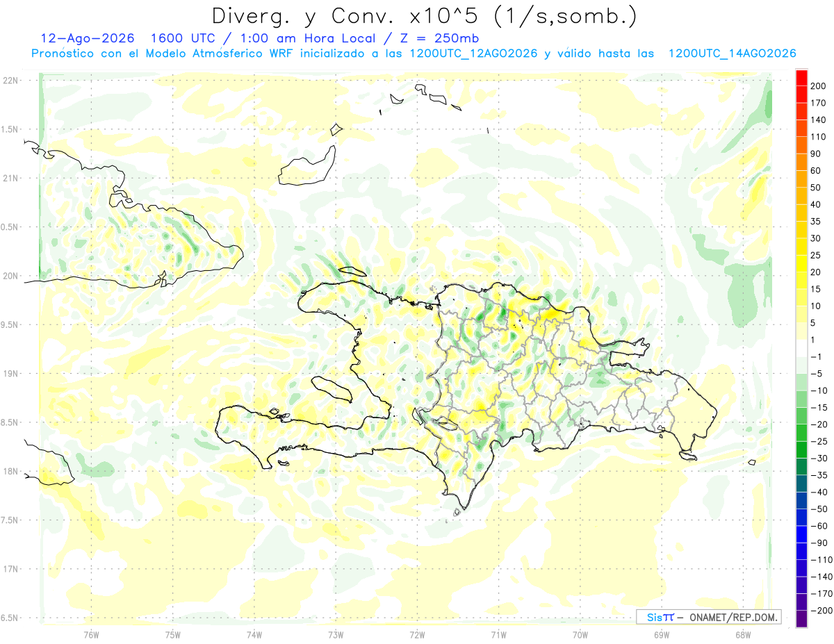Click the green colorbar segment between -20 and -25
The image size is (834, 644).
point(802,434)
